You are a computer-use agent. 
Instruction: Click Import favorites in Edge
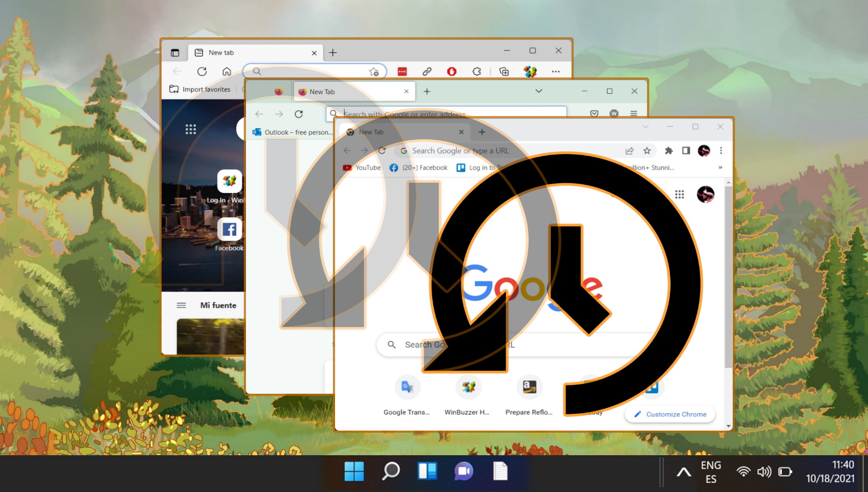click(200, 90)
